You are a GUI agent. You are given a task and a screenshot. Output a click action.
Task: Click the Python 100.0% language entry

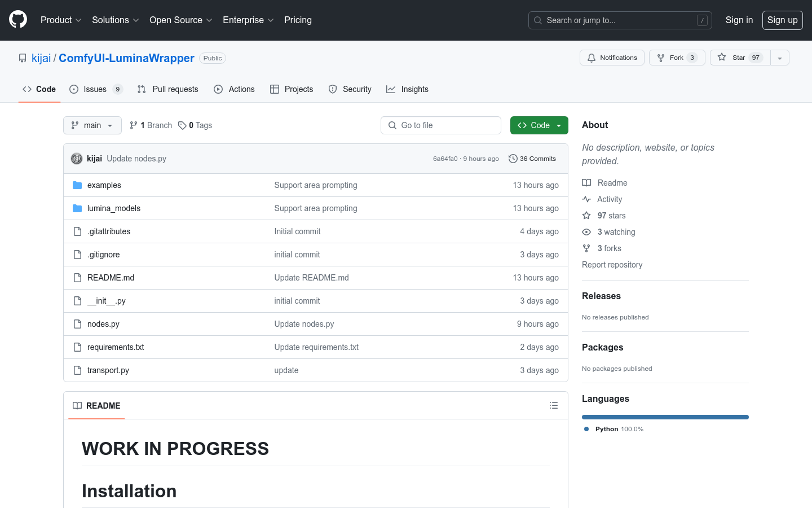click(614, 429)
